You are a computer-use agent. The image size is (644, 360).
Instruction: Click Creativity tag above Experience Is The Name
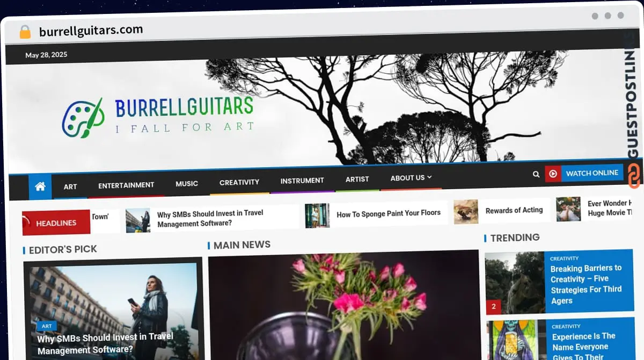click(x=566, y=327)
